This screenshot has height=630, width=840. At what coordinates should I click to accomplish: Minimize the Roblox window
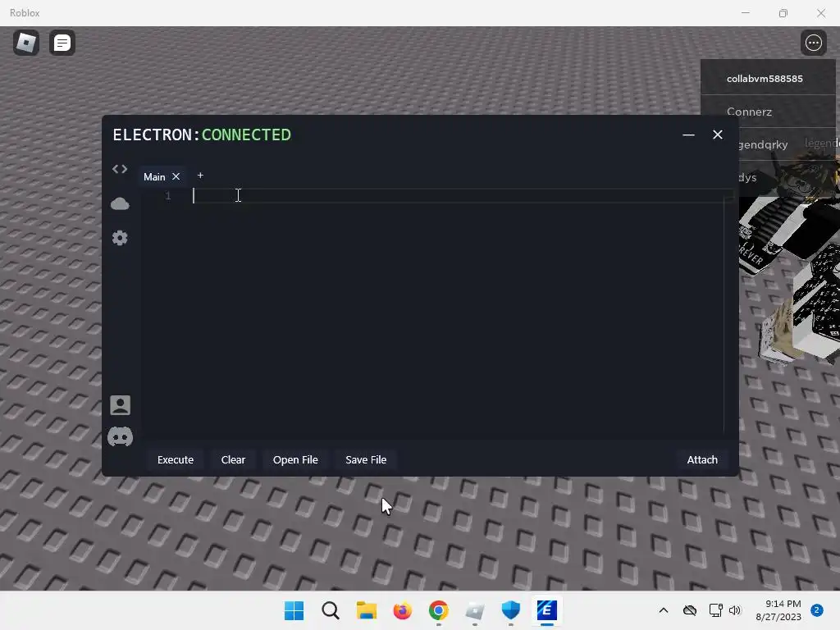pos(745,13)
